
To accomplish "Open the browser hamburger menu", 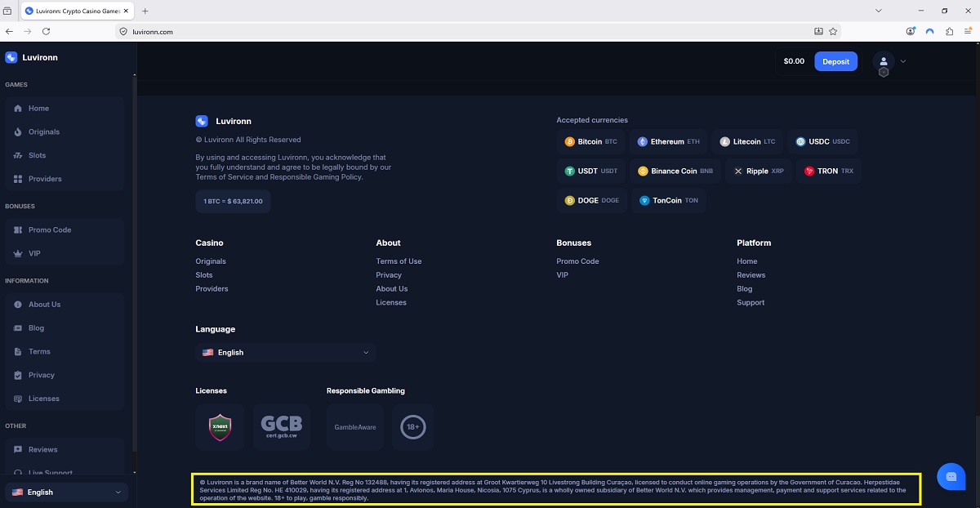I will (x=969, y=31).
